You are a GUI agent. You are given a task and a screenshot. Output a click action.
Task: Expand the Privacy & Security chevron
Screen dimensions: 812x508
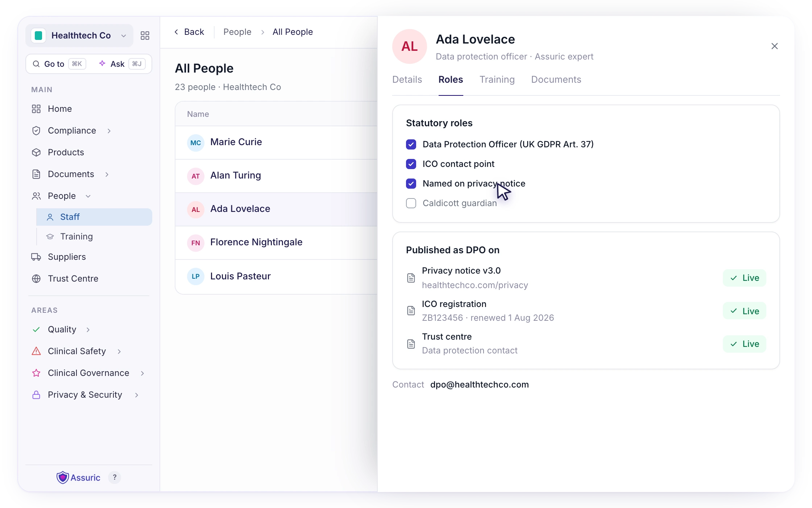137,395
